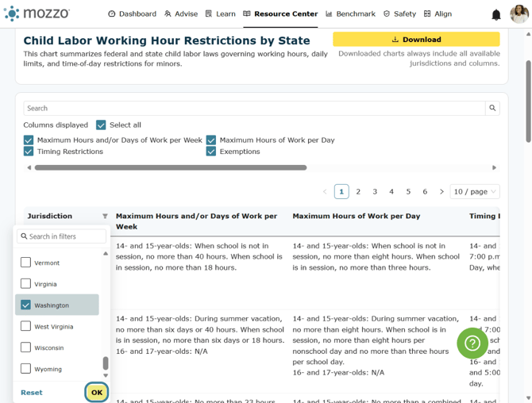Click the Maximum Hours and/or Days per Week header
This screenshot has height=403, width=532.
coord(196,221)
